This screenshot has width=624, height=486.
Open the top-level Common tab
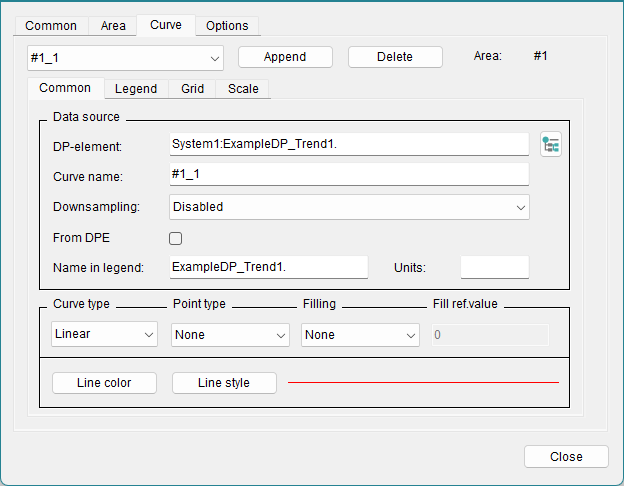coord(51,26)
